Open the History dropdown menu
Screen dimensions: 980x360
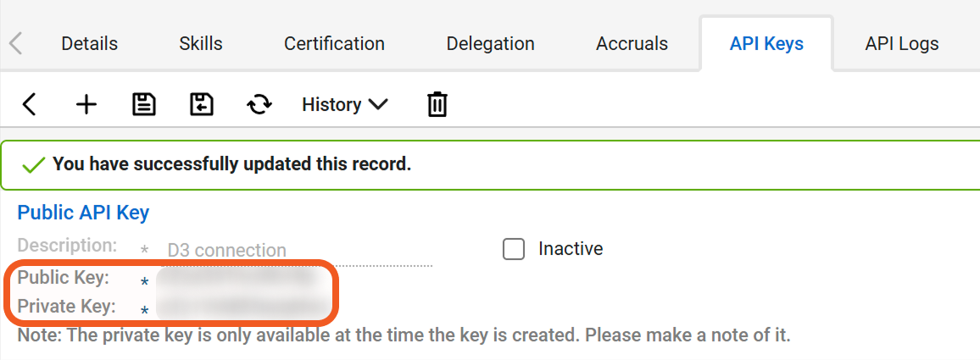(344, 104)
